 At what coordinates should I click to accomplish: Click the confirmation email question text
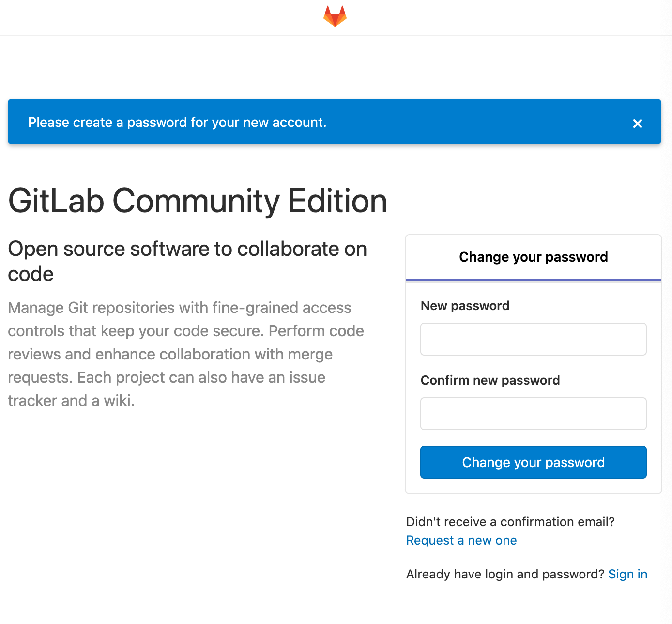tap(510, 522)
